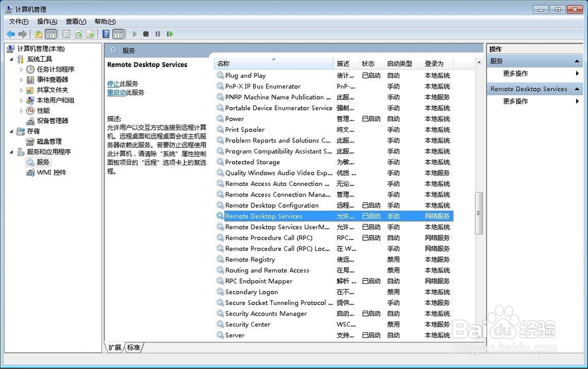
Task: Select WMI 控件 in the tree
Action: click(51, 172)
